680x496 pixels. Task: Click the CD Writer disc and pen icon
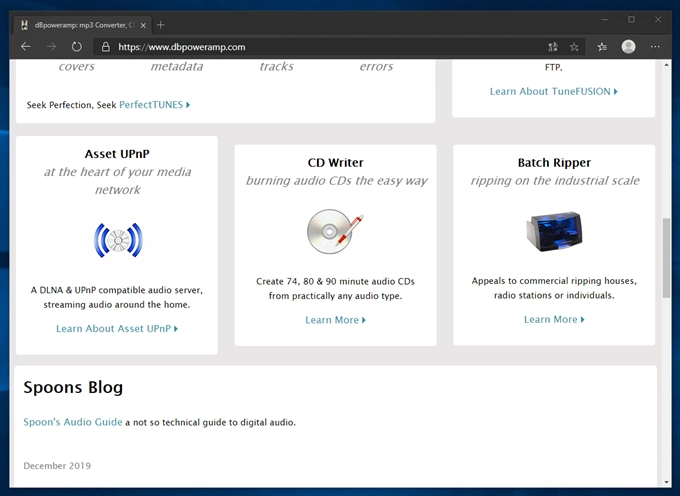(335, 231)
